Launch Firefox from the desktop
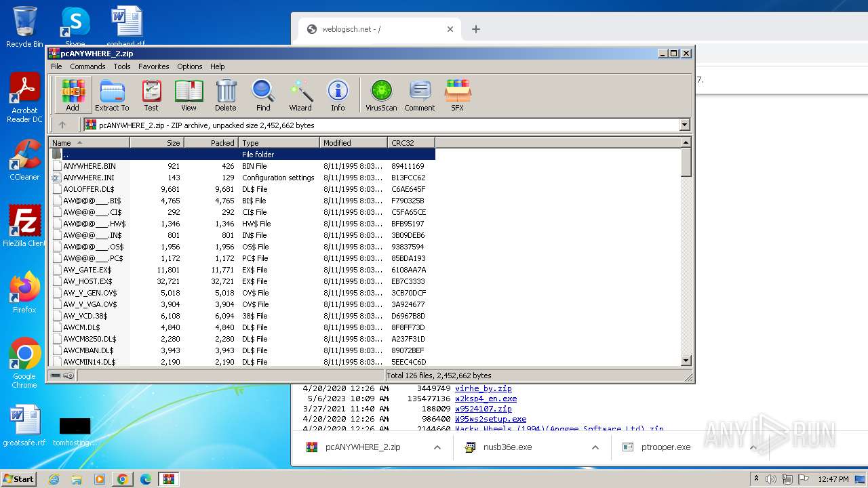Viewport: 868px width, 488px height. 24,292
